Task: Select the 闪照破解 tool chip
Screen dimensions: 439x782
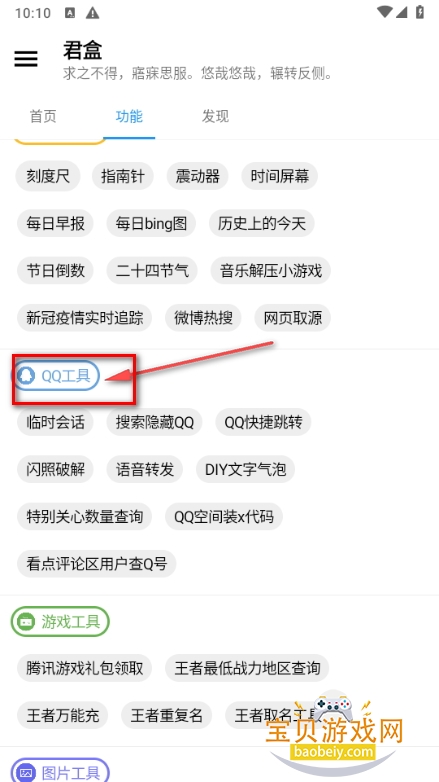Action: coord(55,469)
